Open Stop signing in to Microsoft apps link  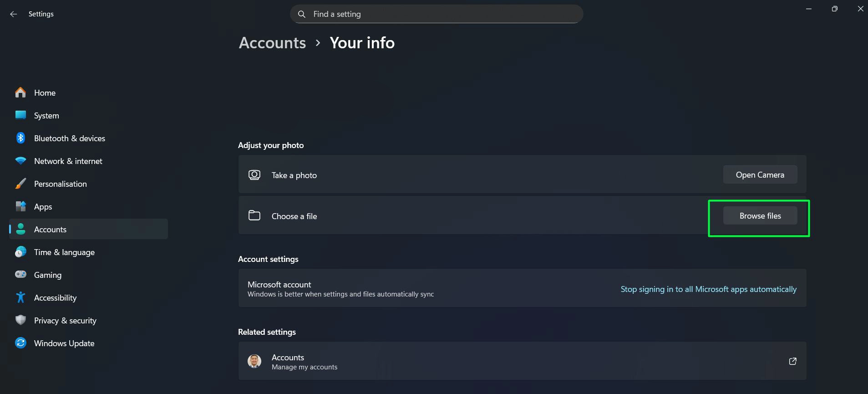tap(708, 289)
